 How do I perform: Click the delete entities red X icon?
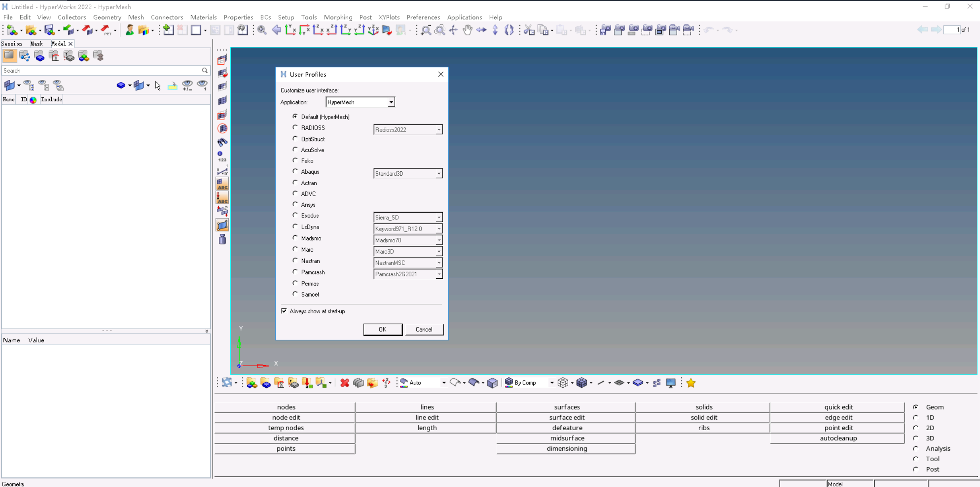(345, 383)
